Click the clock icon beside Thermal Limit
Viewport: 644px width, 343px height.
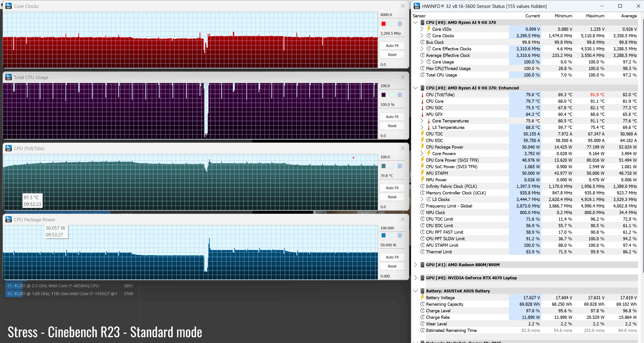[422, 252]
